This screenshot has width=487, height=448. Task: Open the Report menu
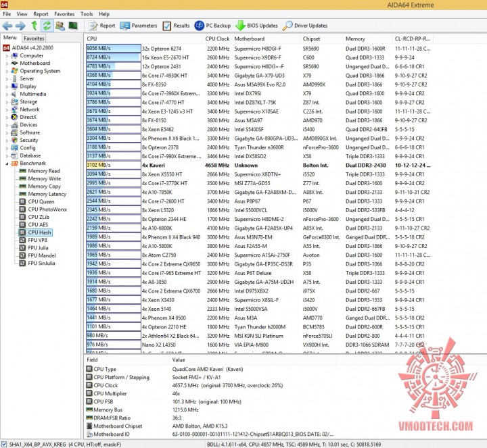[41, 14]
